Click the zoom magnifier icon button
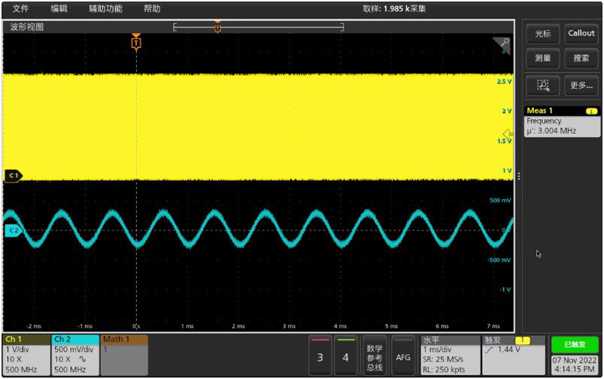Screen dimensions: 604x379 [x=543, y=85]
